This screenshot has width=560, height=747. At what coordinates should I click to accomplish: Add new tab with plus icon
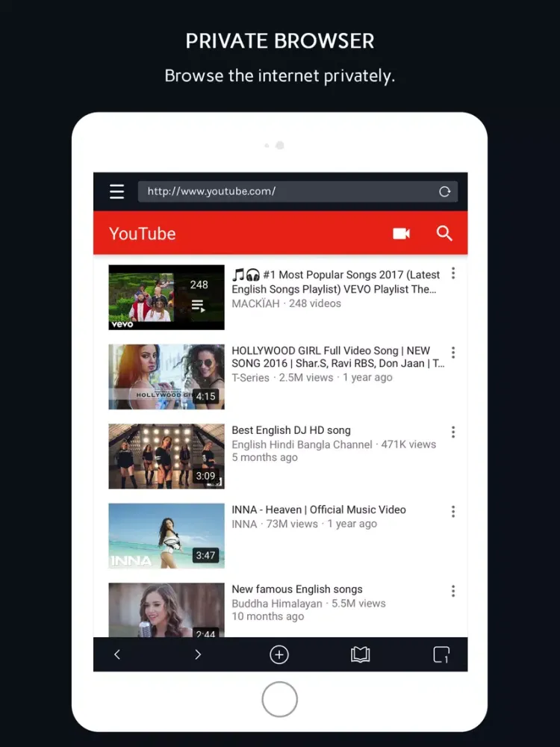[279, 654]
